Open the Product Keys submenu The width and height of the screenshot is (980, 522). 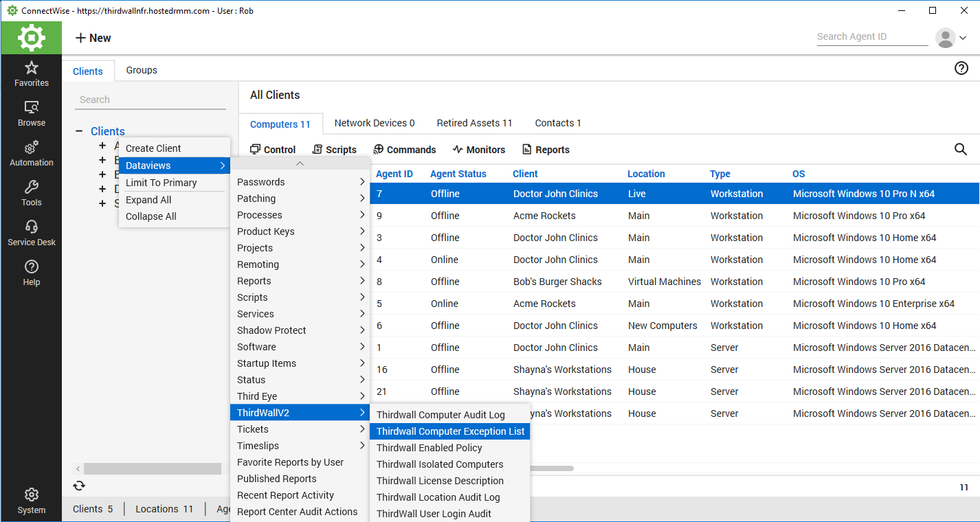click(300, 231)
